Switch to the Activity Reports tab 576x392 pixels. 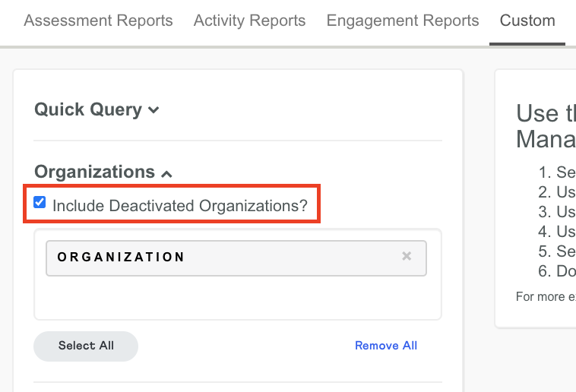click(249, 21)
